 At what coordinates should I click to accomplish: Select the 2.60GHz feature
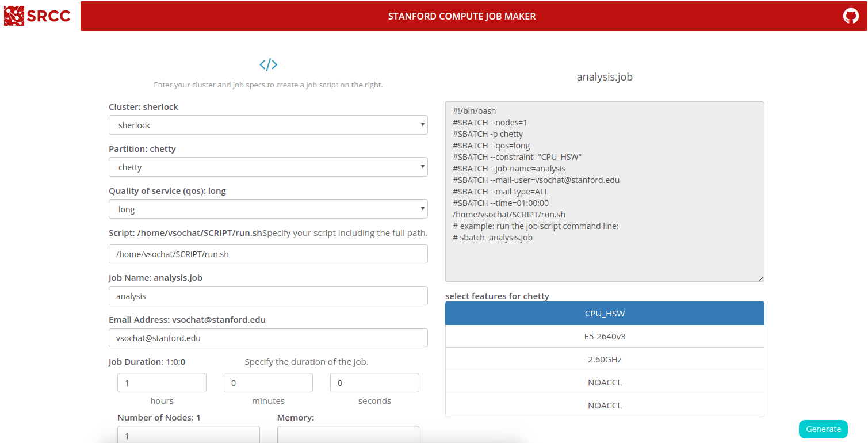pos(605,360)
